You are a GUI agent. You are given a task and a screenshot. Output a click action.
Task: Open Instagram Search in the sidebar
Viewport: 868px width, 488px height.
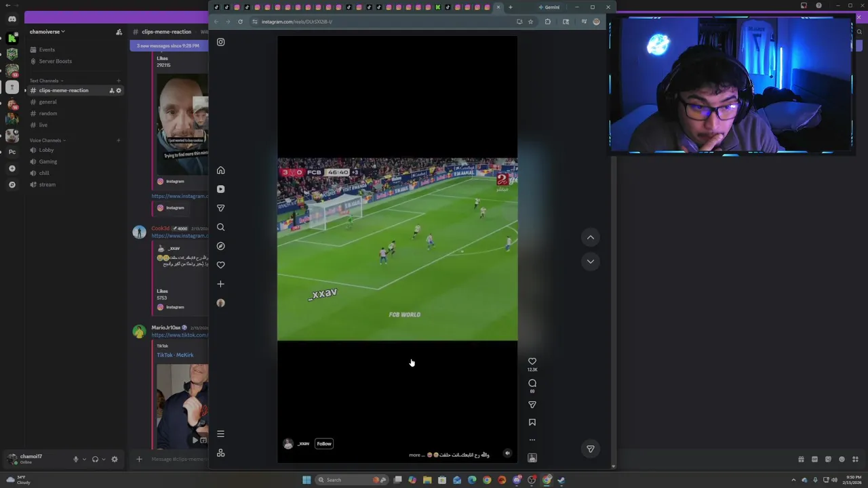coord(220,227)
